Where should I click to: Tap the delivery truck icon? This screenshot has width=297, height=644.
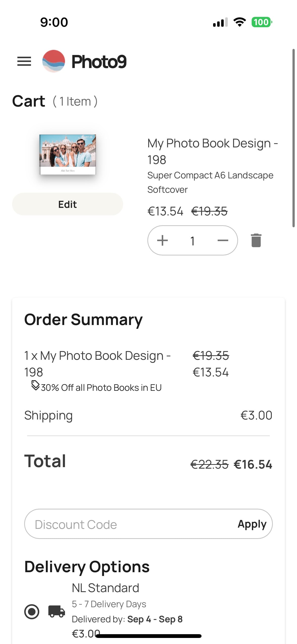click(57, 611)
